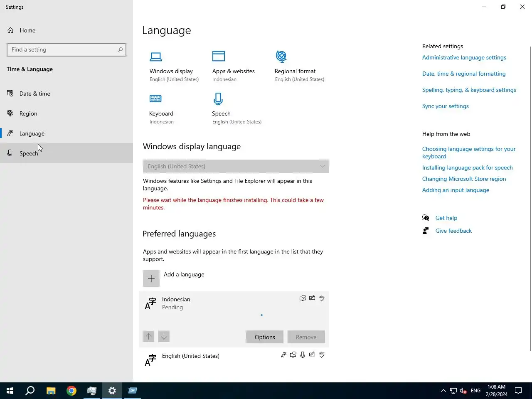Open the notification center icon
The height and width of the screenshot is (399, 532).
click(x=518, y=391)
